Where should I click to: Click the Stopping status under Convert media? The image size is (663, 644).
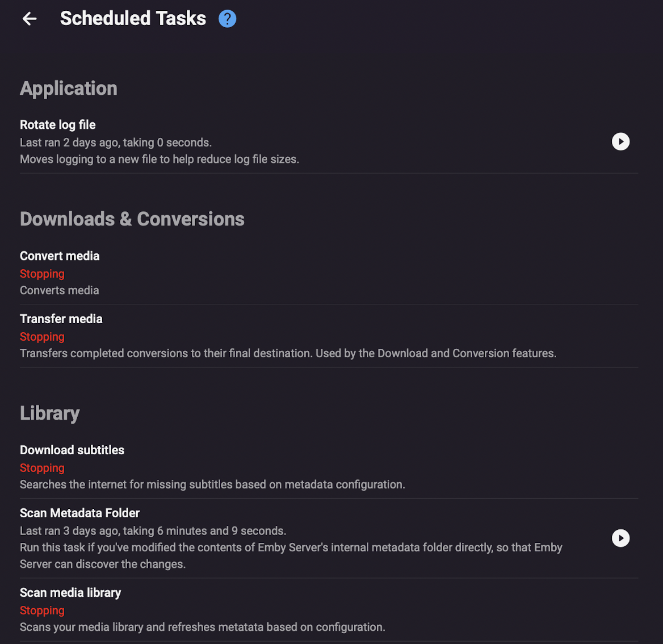tap(42, 274)
